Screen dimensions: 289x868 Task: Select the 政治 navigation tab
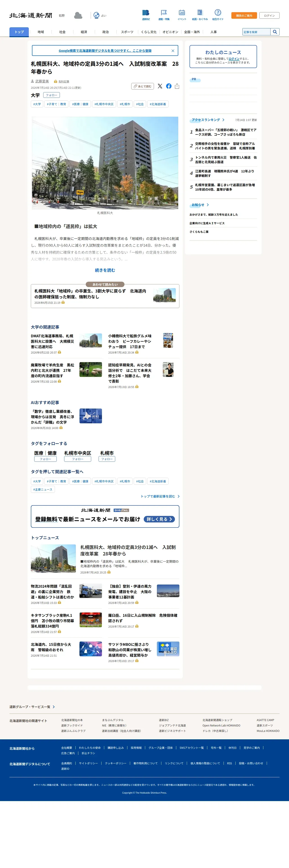coord(105,32)
